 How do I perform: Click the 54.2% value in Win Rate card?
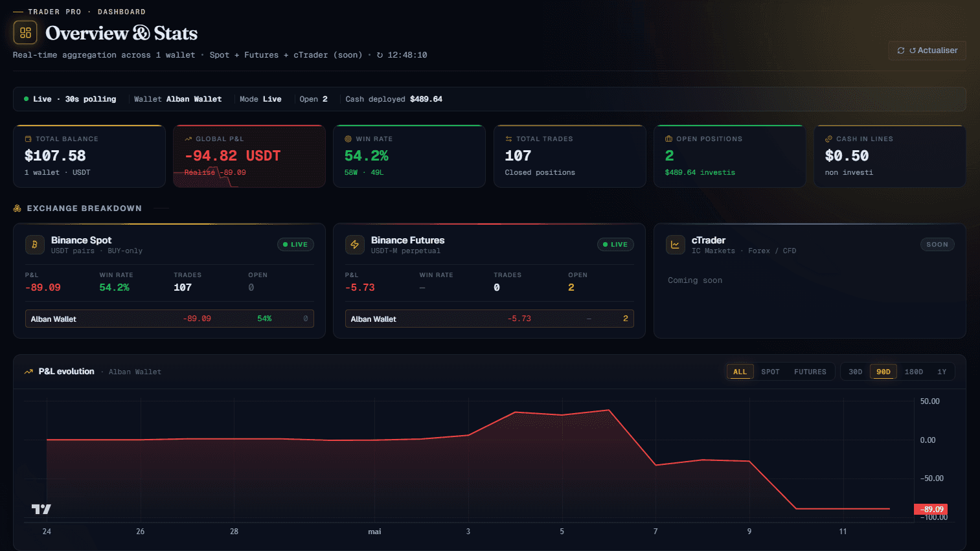point(367,156)
